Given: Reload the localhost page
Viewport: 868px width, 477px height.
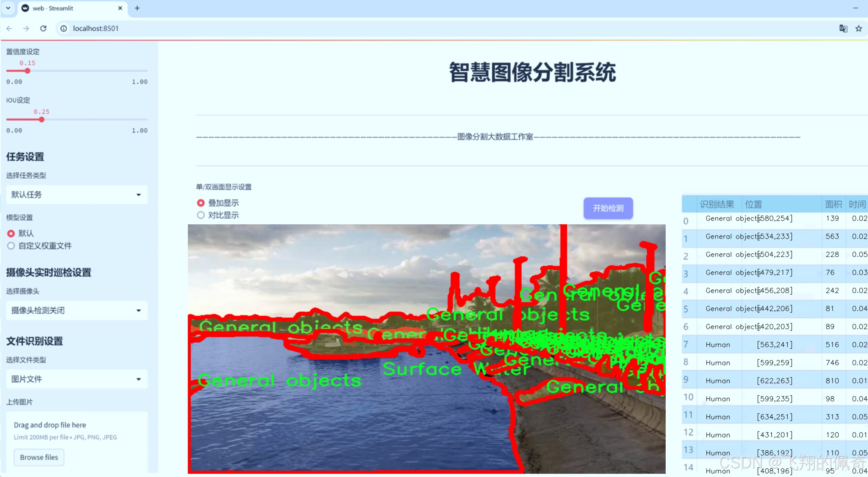Looking at the screenshot, I should (x=43, y=28).
